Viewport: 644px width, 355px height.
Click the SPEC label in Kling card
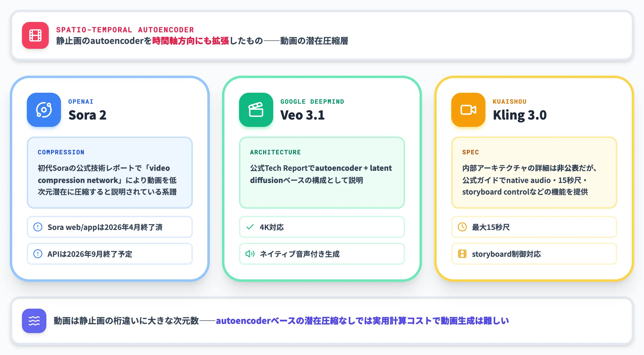(470, 152)
